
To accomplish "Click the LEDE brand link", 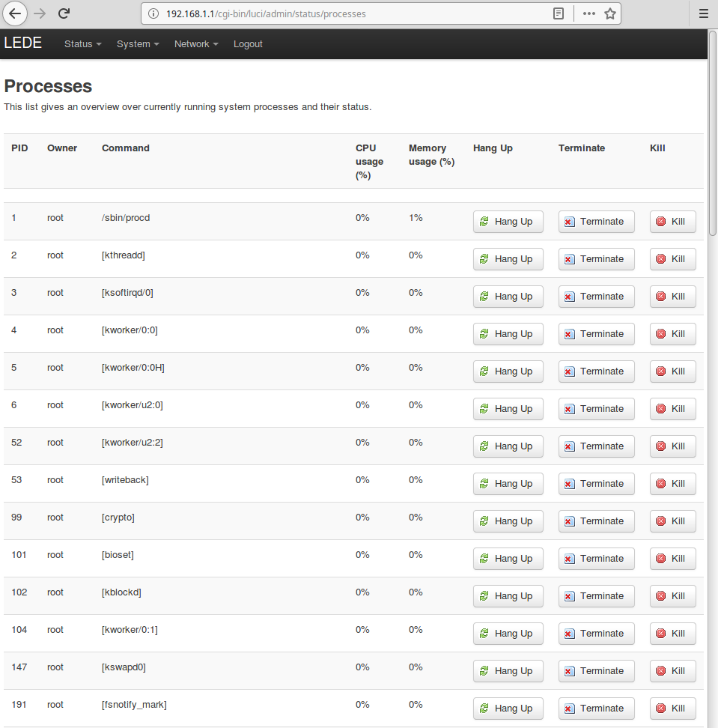I will pos(22,43).
